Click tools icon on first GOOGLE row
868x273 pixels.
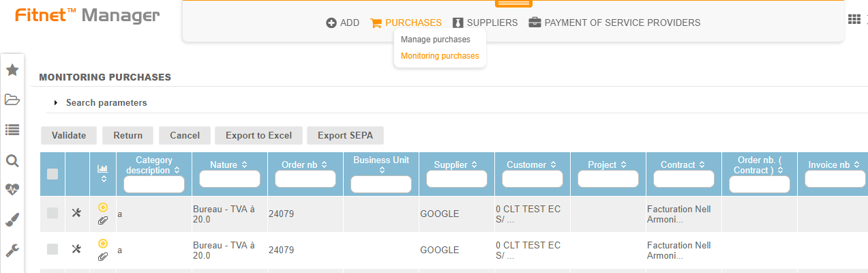76,213
